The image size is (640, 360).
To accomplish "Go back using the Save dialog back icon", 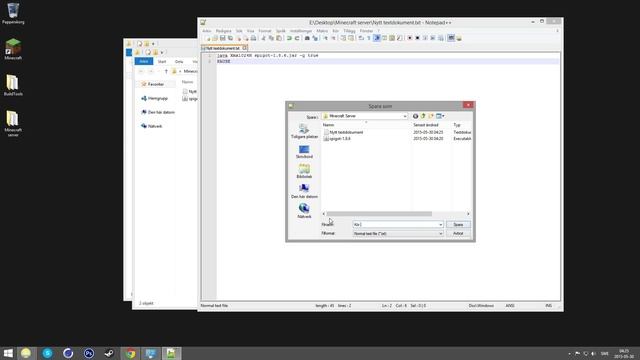I will [x=415, y=116].
